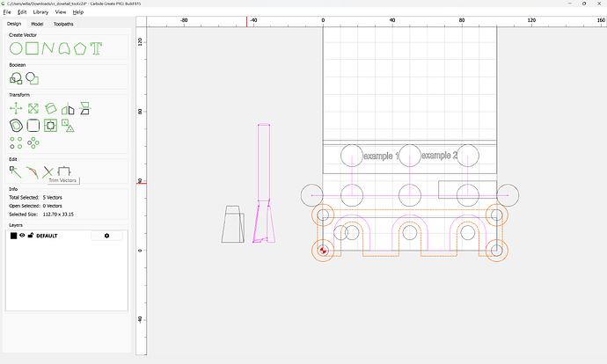Select the magenta dovetail tool outline
607x364 pixels.
pyautogui.click(x=264, y=184)
